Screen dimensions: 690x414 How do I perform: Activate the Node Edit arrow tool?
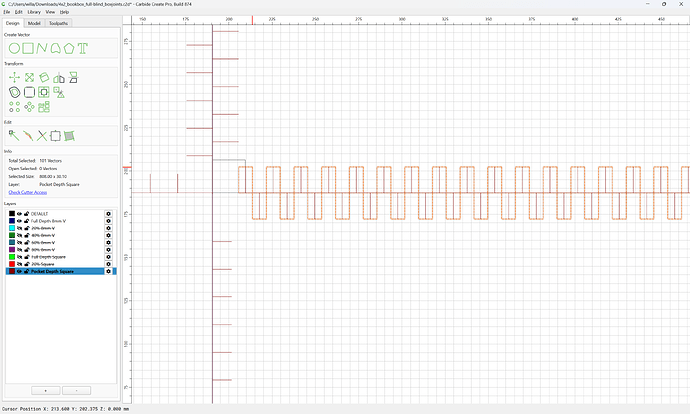click(x=14, y=136)
